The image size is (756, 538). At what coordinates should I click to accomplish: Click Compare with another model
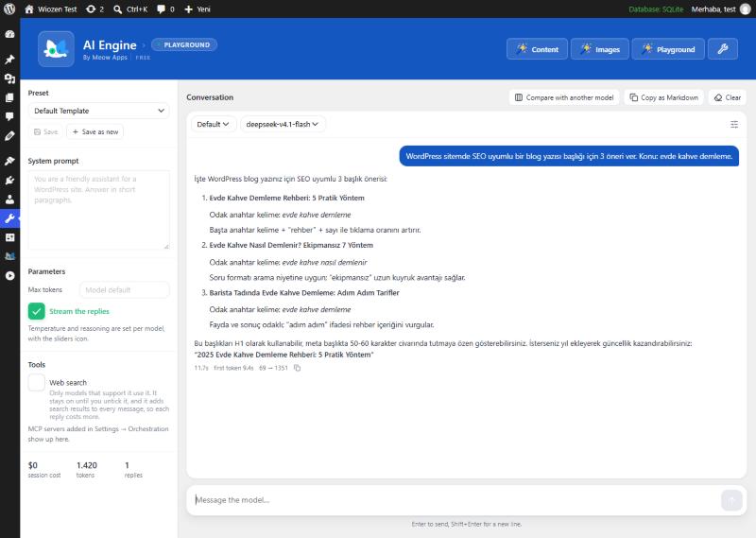click(x=564, y=97)
